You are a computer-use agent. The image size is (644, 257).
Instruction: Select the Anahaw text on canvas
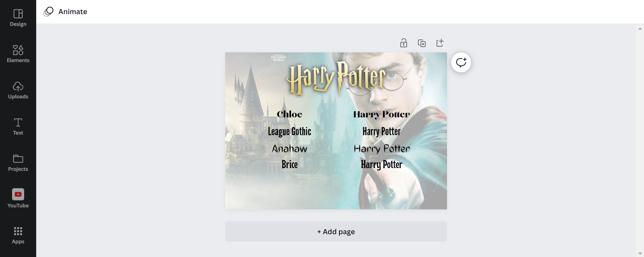[290, 149]
